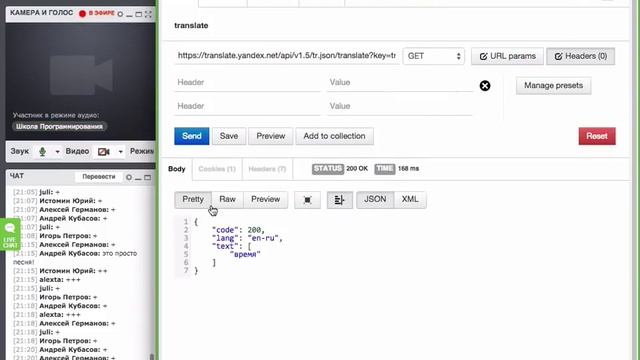Minimize the Камера и голос panel
Viewport: 640px width, 360px height.
pos(129,15)
